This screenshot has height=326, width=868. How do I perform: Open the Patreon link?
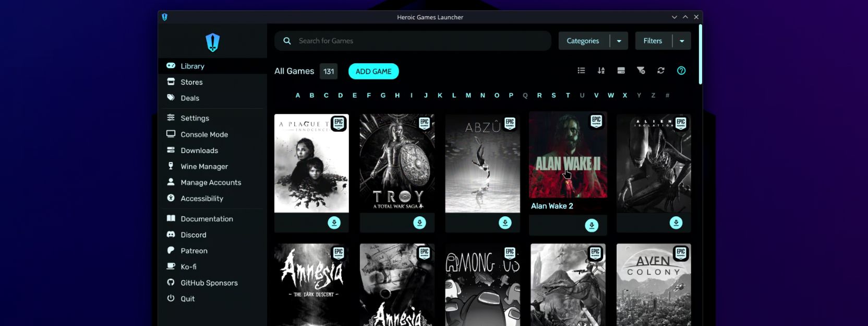213,251
